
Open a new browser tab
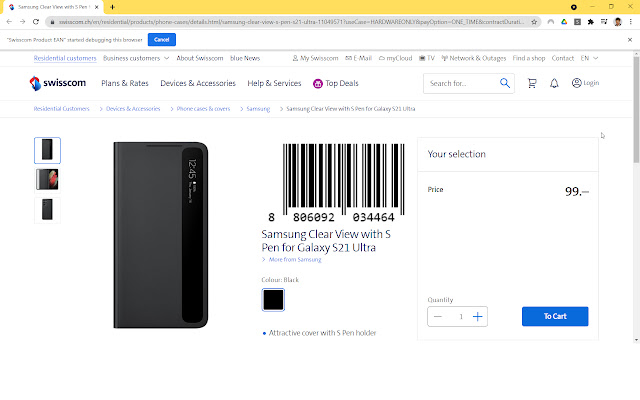pyautogui.click(x=112, y=7)
